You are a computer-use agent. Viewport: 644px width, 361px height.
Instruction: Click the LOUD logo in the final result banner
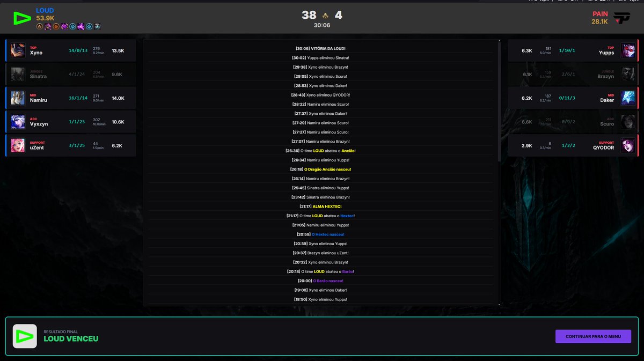[x=25, y=336]
